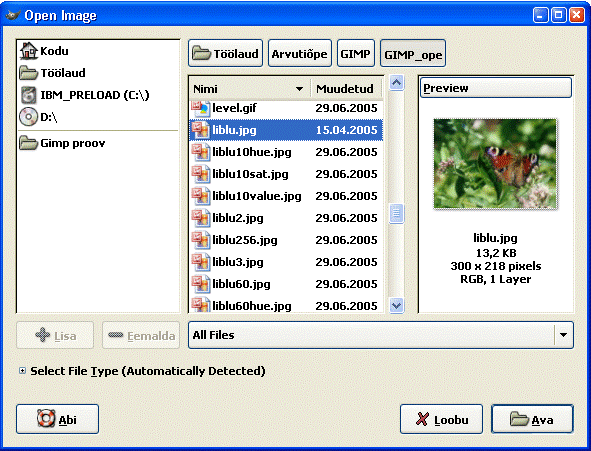Image resolution: width=591 pixels, height=451 pixels.
Task: Click the scrollbar down arrow
Action: (x=396, y=305)
